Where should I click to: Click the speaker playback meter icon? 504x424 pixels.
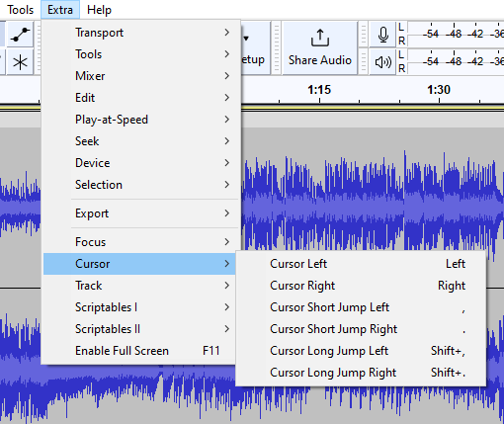tap(382, 62)
